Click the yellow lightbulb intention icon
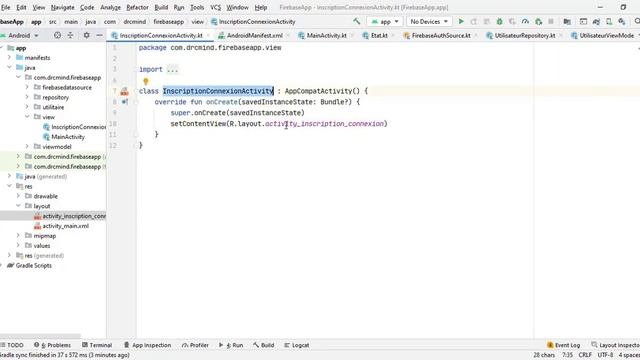 (x=146, y=82)
